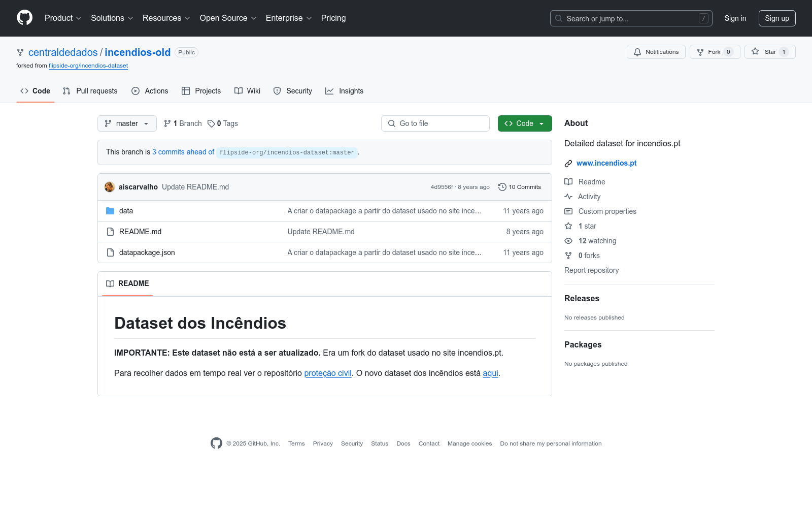The image size is (812, 508).
Task: Open the latest commit Update README.md
Action: point(195,187)
